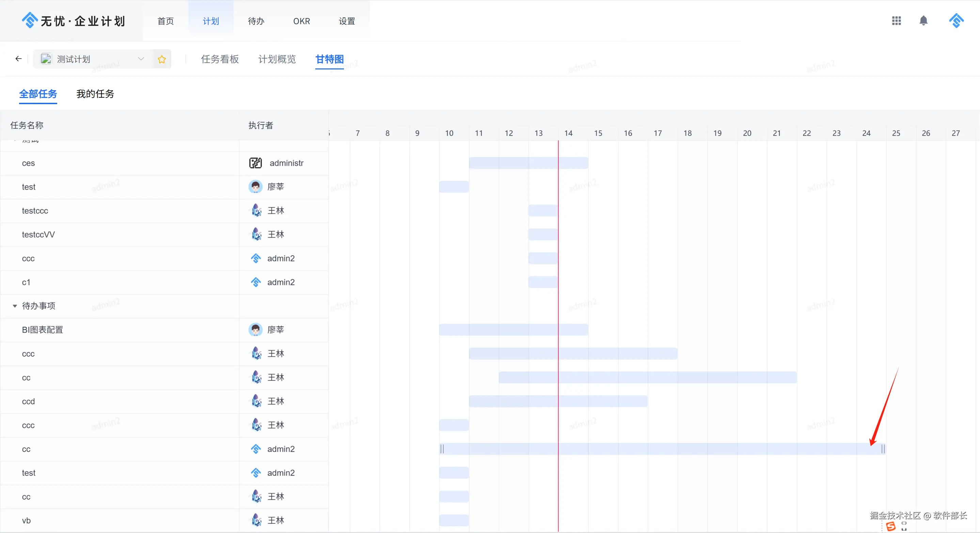
Task: Click the ces task Gantt bar
Action: [x=528, y=163]
